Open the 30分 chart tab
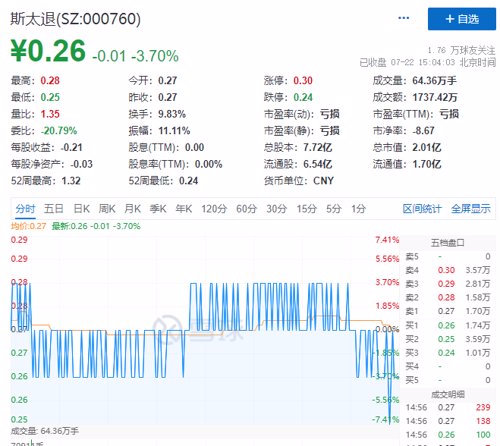Image resolution: width=500 pixels, height=446 pixels. pos(277,209)
